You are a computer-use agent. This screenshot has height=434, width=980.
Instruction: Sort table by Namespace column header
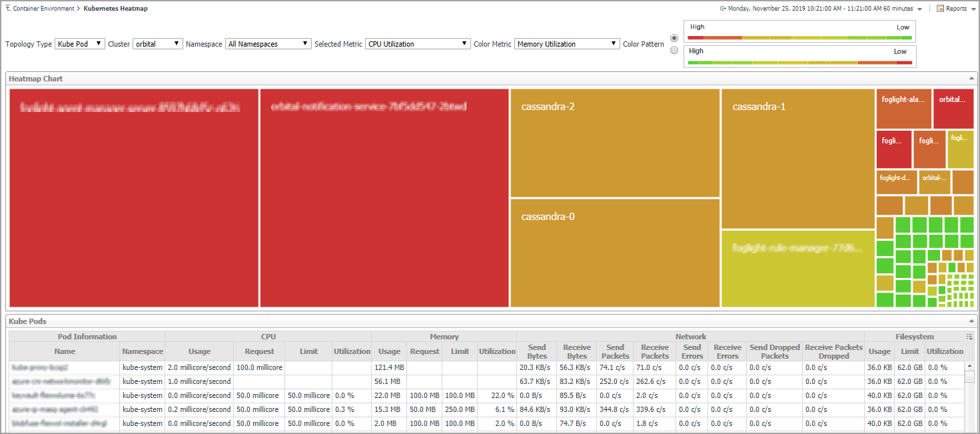pos(142,351)
